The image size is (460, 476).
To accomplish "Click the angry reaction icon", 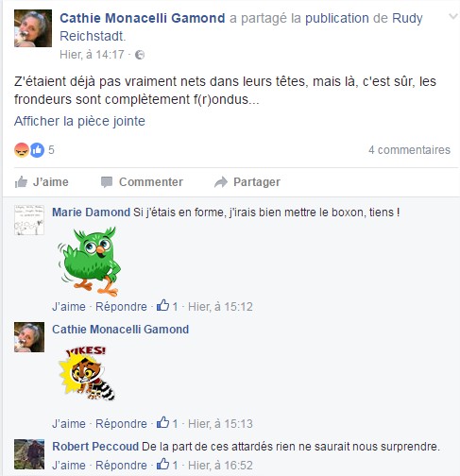I will 22,150.
